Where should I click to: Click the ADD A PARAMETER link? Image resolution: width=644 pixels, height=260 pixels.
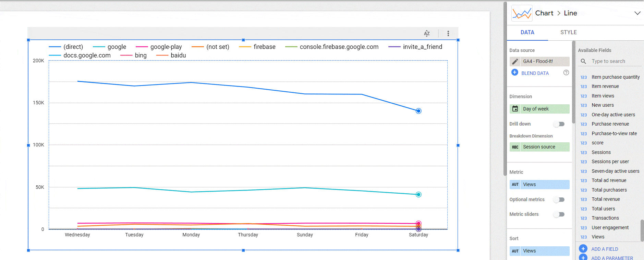tap(612, 258)
